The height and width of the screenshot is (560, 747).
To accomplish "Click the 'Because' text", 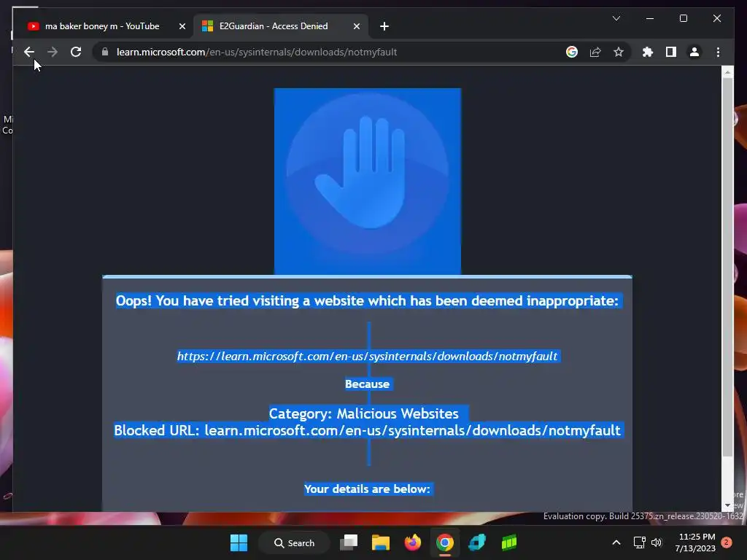I will click(367, 384).
